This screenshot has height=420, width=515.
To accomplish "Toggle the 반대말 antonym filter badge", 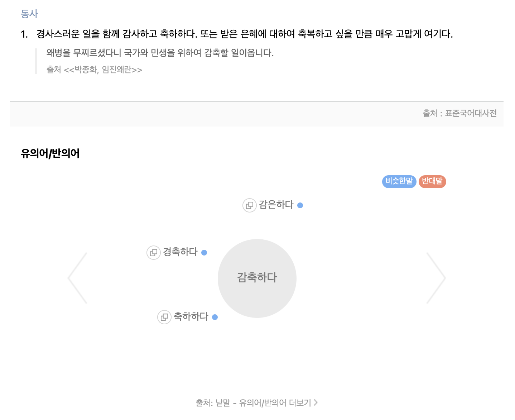I will click(432, 181).
